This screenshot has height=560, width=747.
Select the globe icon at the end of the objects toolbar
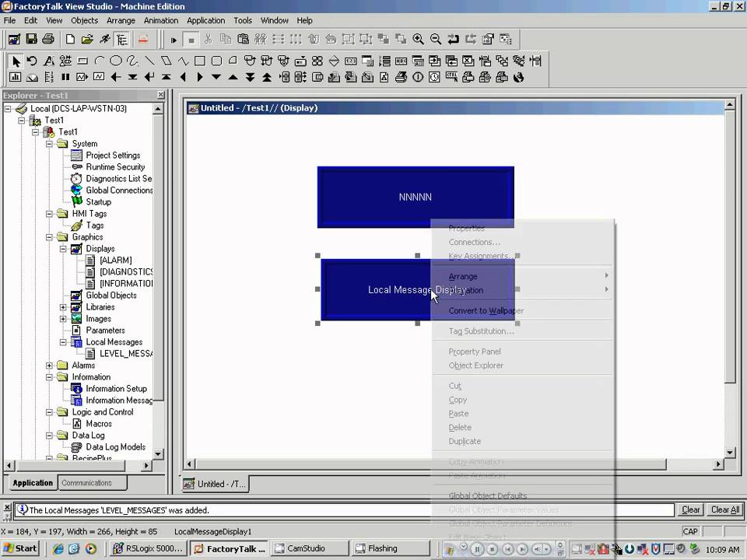(x=519, y=77)
